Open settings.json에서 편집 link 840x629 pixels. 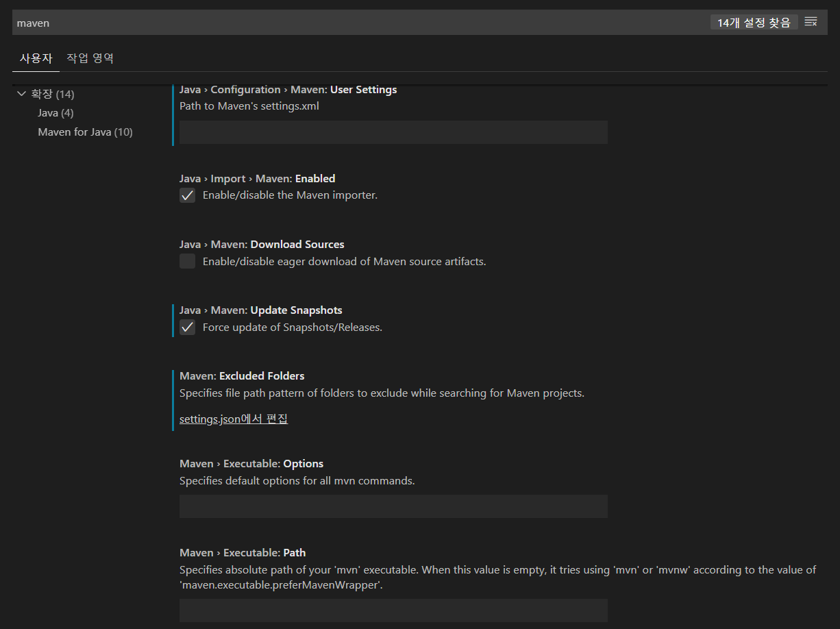tap(234, 419)
